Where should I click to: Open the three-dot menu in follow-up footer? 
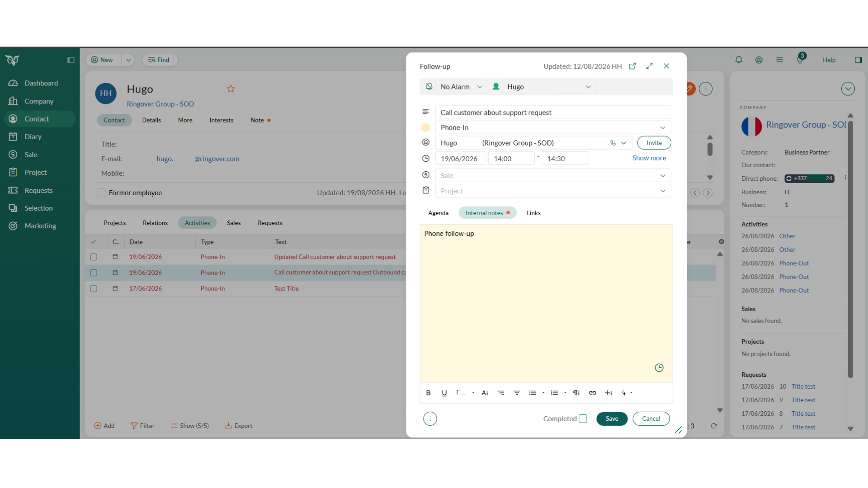[430, 419]
